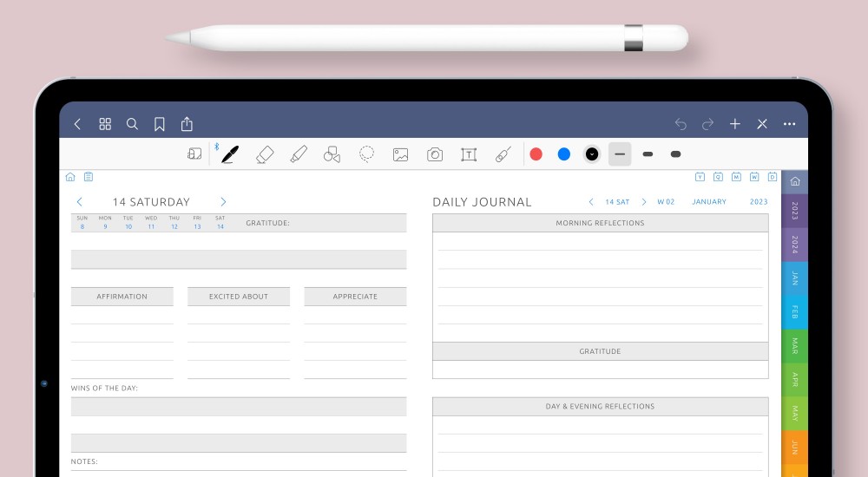Switch to the 2023 side tab
This screenshot has height=477, width=868.
[x=795, y=211]
